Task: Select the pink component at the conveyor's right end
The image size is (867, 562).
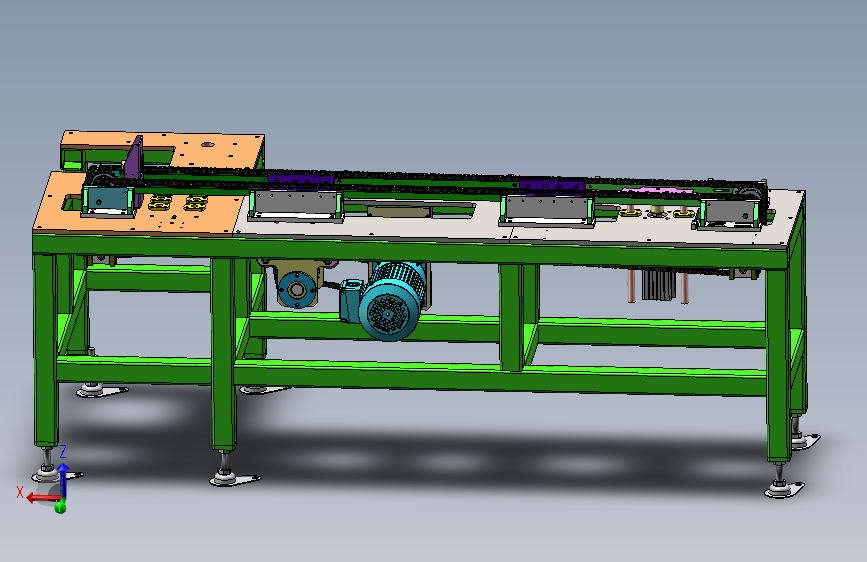Action: tap(658, 190)
